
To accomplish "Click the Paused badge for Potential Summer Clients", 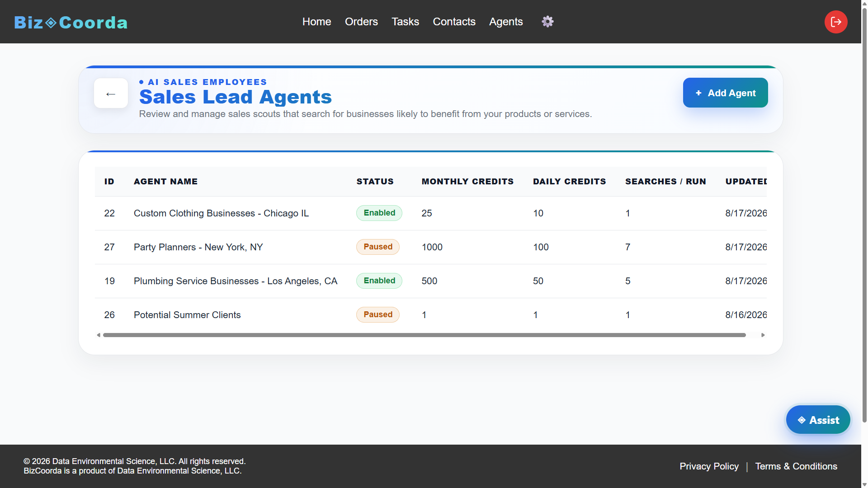I will tap(378, 314).
